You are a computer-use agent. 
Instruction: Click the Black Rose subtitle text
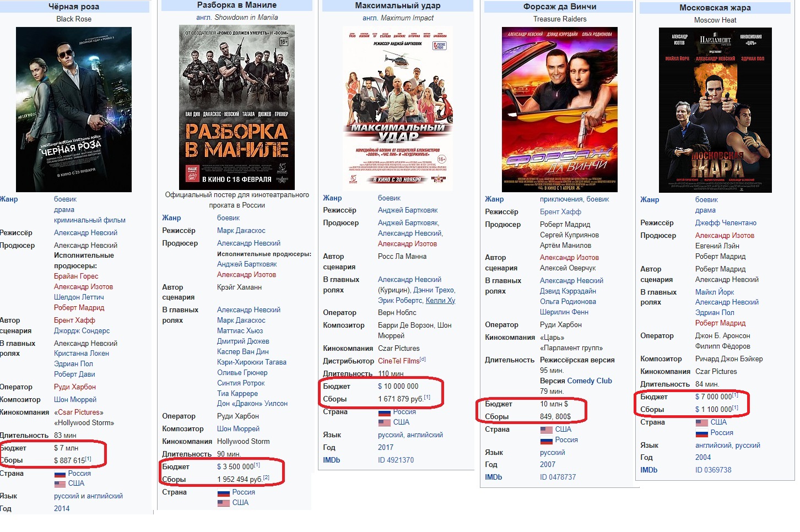pyautogui.click(x=74, y=19)
